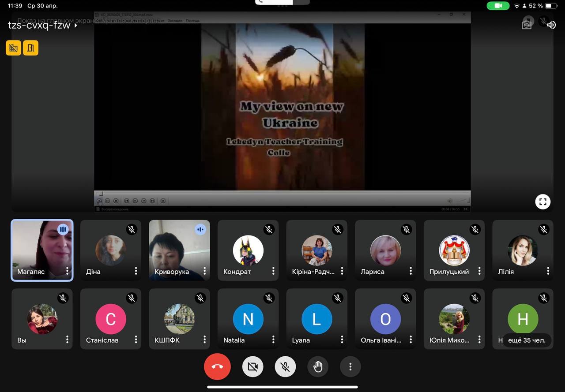Click the video seek bar in shared player
Screen dimensions: 565x392
[282, 193]
